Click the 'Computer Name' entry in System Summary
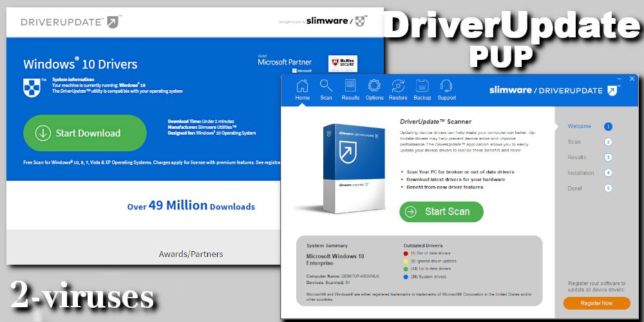Screen dimensions: 644x322 pyautogui.click(x=343, y=276)
